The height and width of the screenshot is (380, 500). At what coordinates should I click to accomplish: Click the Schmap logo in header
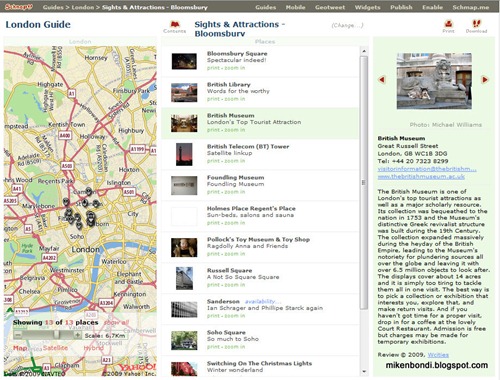[19, 7]
